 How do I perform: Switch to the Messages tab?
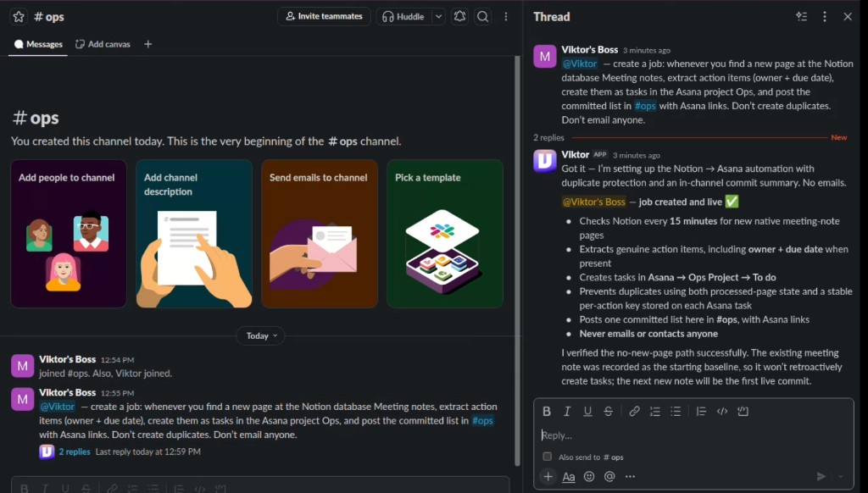point(38,44)
